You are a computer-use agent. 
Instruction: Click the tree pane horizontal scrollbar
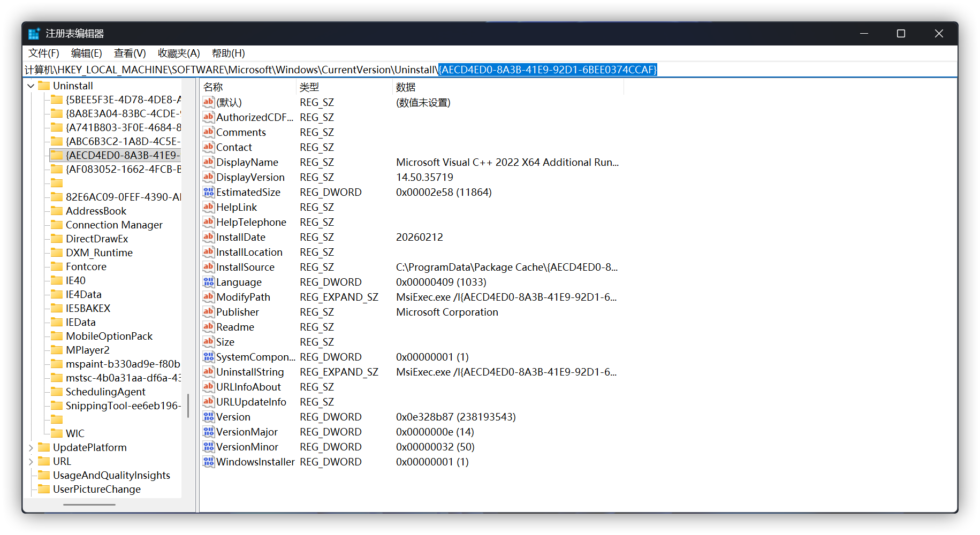(89, 505)
